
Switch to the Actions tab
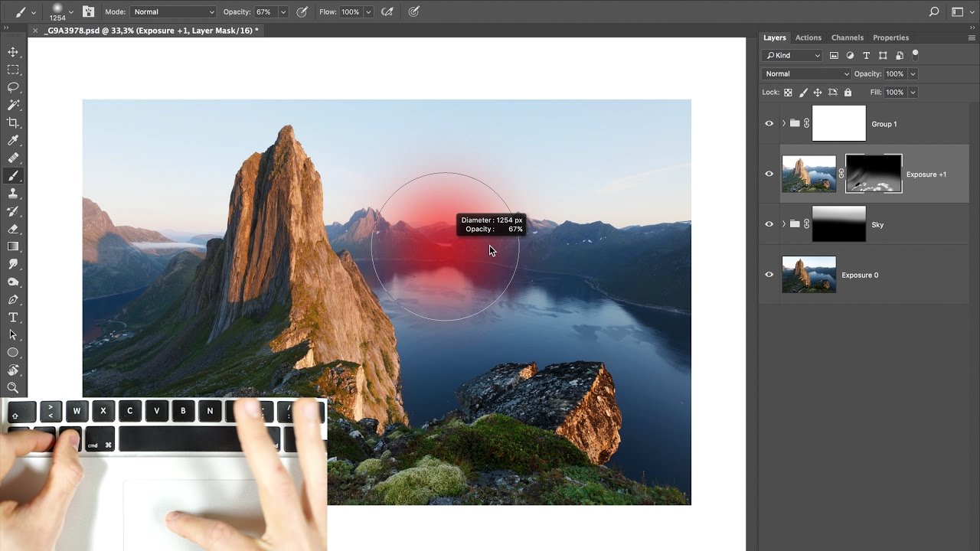808,37
